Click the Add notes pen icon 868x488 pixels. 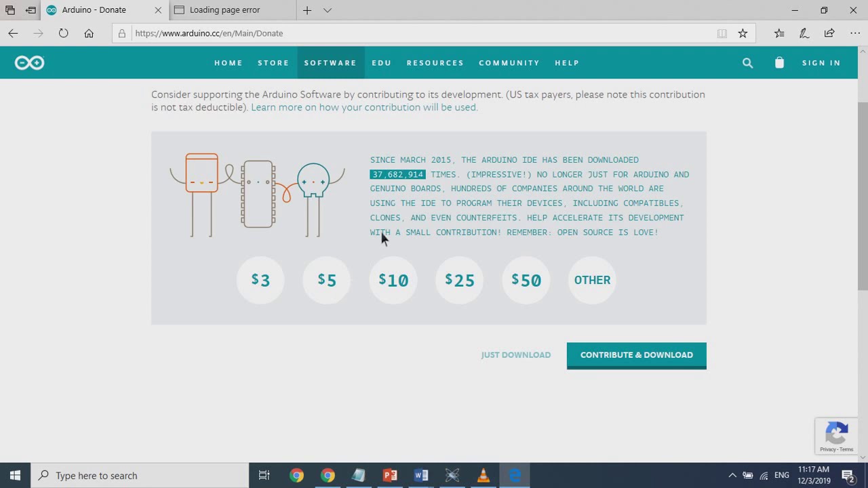(x=804, y=33)
